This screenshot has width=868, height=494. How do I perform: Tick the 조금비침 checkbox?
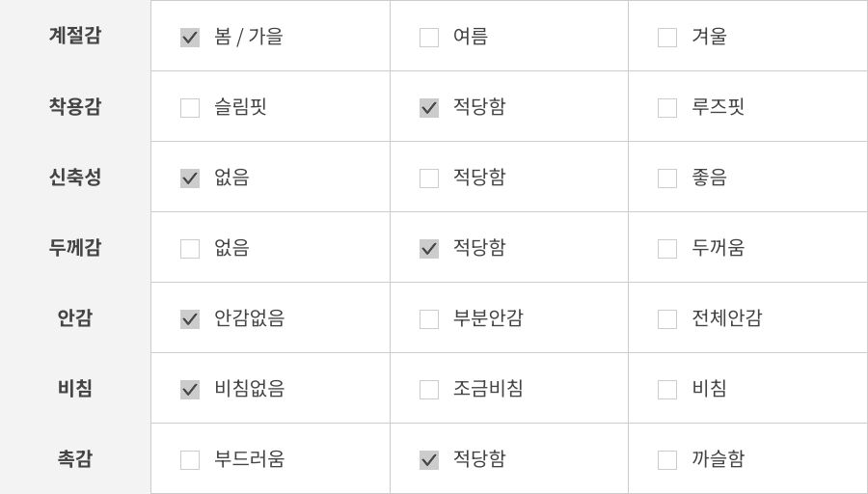click(429, 390)
